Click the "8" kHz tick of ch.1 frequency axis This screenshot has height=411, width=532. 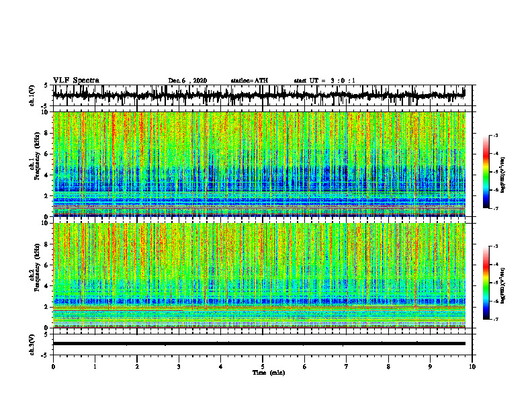(47, 133)
